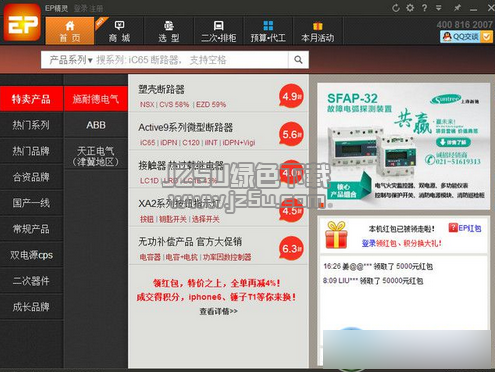This screenshot has width=495, height=372.
Task: Click the 登录领红包、积分换大礼 link
Action: point(401,243)
